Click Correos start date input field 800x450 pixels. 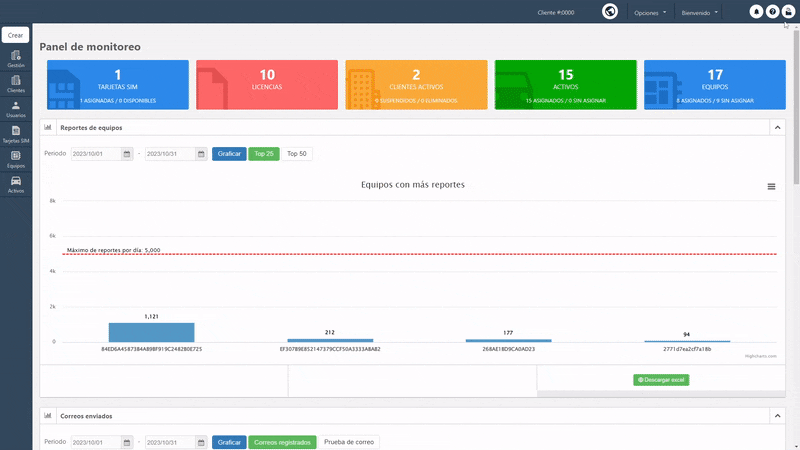coord(96,442)
